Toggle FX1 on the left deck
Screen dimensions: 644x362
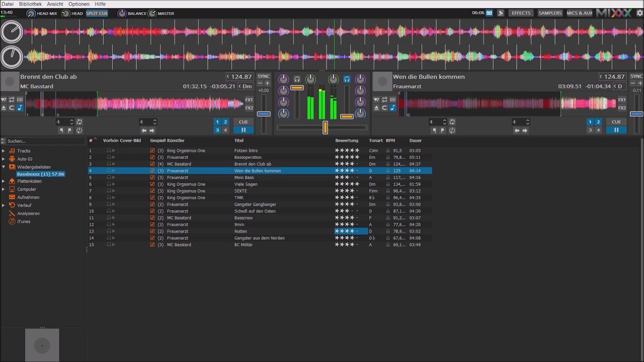click(249, 100)
